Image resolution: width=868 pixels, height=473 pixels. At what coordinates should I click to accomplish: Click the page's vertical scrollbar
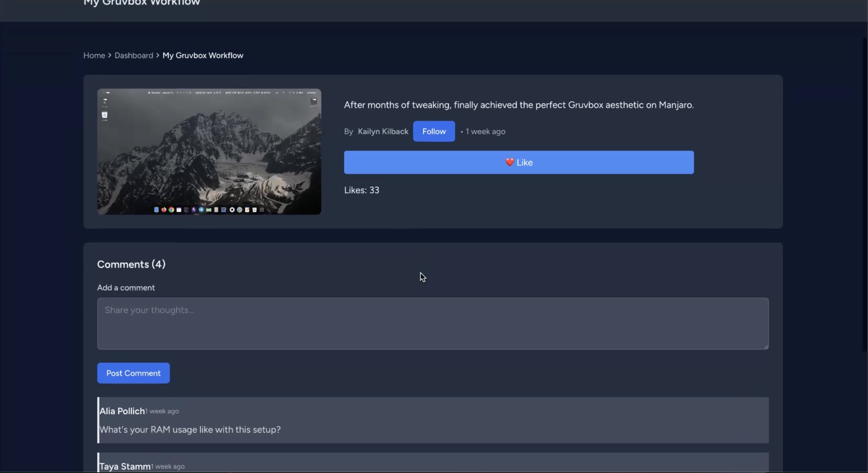[864, 195]
